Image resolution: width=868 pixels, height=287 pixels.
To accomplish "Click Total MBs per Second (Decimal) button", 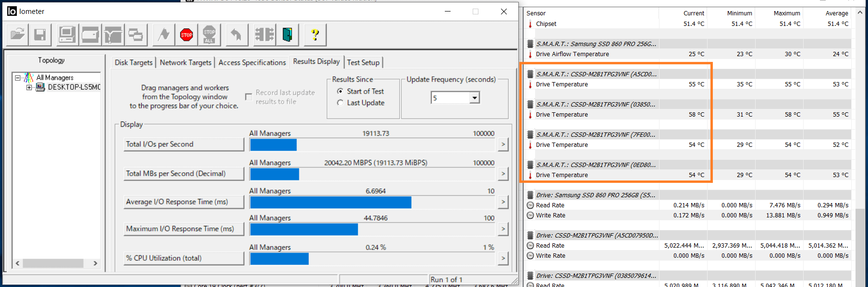I will click(184, 173).
